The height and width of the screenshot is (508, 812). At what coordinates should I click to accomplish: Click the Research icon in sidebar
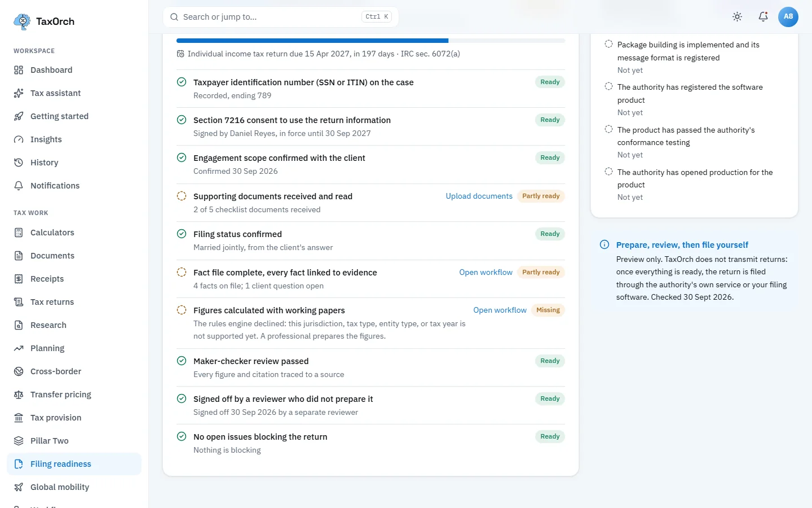tap(19, 325)
